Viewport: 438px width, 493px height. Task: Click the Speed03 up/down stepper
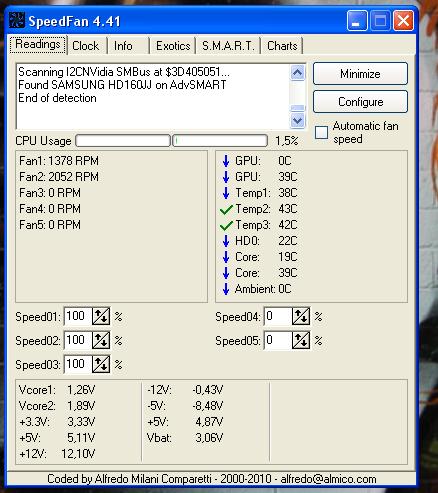(x=101, y=364)
